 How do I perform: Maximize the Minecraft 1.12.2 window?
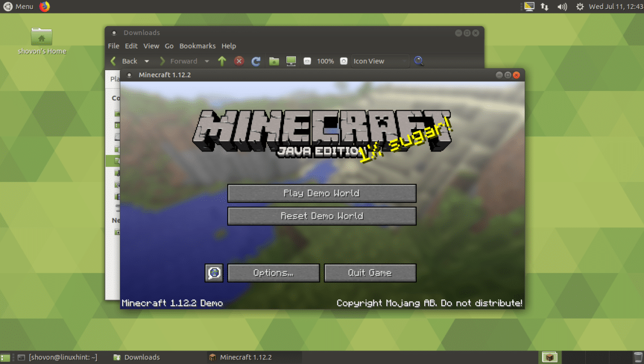click(508, 75)
